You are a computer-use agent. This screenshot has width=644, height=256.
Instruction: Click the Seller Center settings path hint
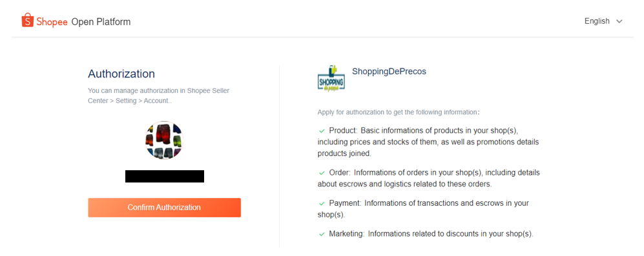(x=158, y=95)
